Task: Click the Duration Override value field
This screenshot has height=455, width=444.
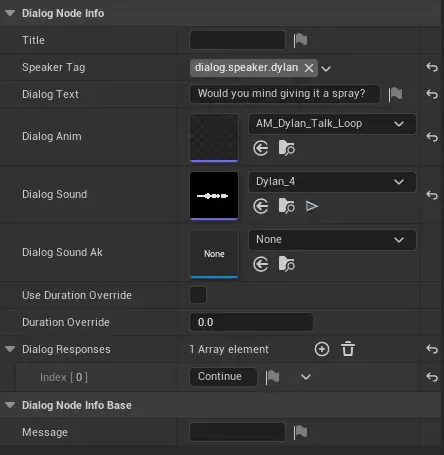Action: 251,322
